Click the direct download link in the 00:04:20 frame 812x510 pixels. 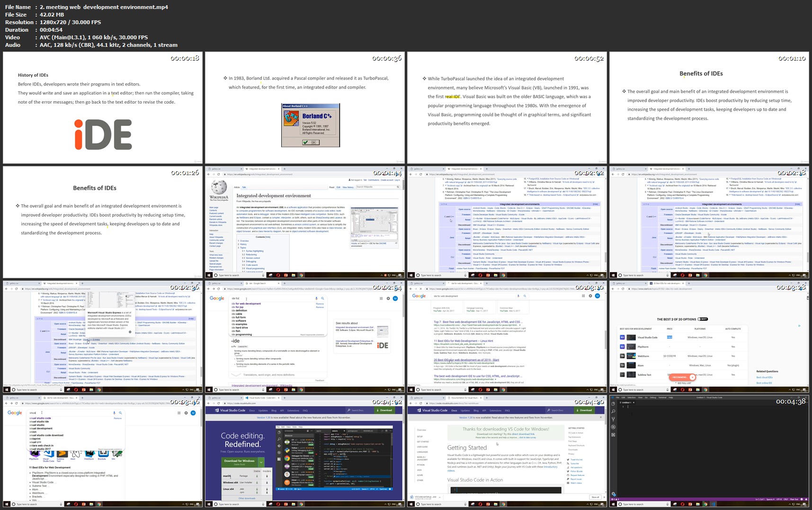[x=524, y=434]
